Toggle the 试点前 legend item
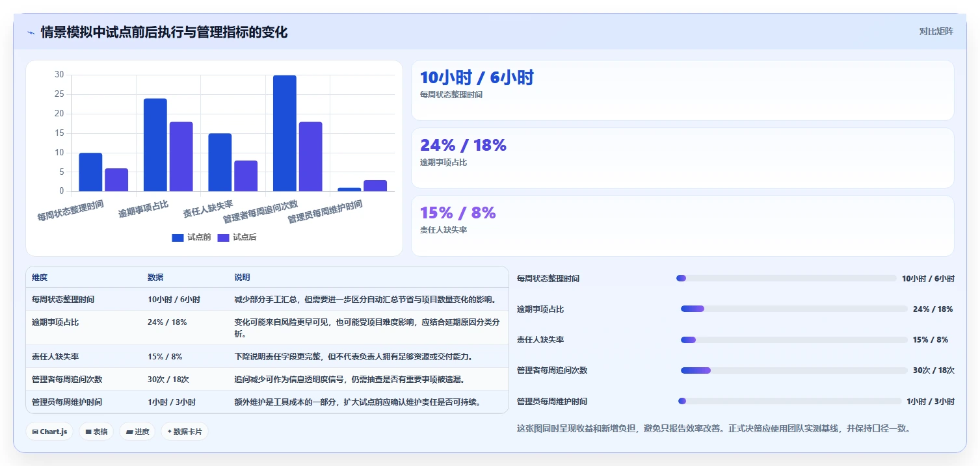The image size is (980, 466). pos(191,237)
